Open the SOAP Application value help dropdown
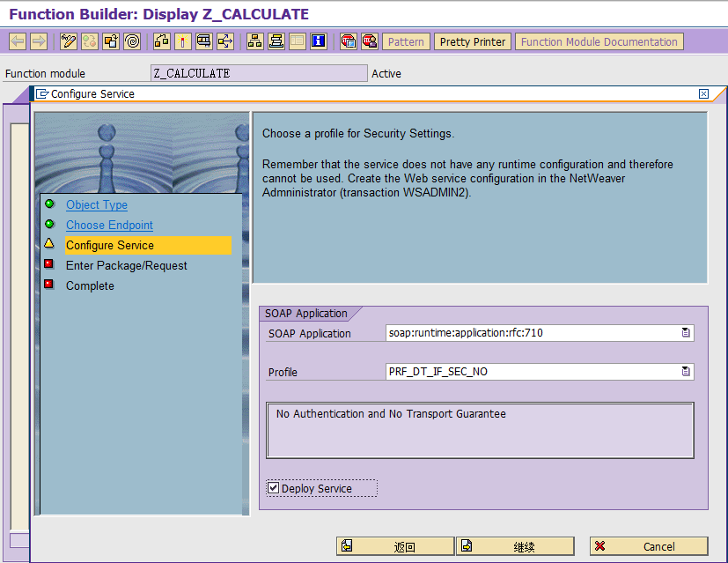The width and height of the screenshot is (728, 563). [686, 332]
